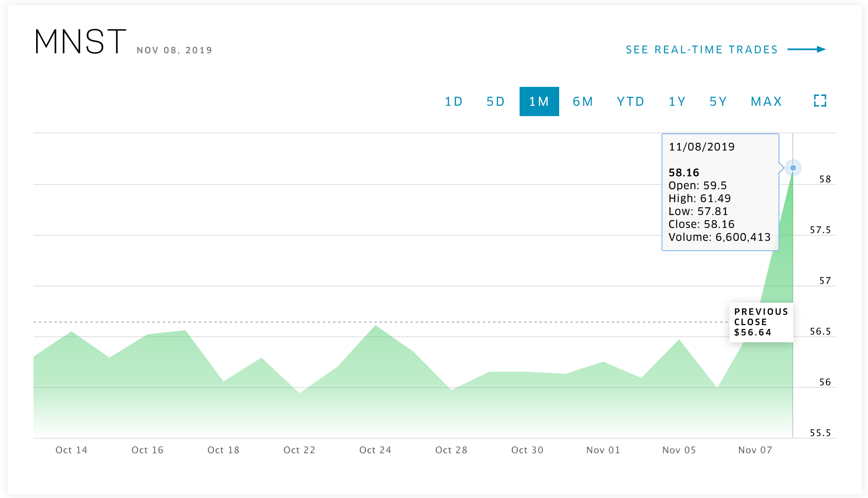Click the Oct 14 x-axis date label
The image size is (868, 498).
pos(71,450)
